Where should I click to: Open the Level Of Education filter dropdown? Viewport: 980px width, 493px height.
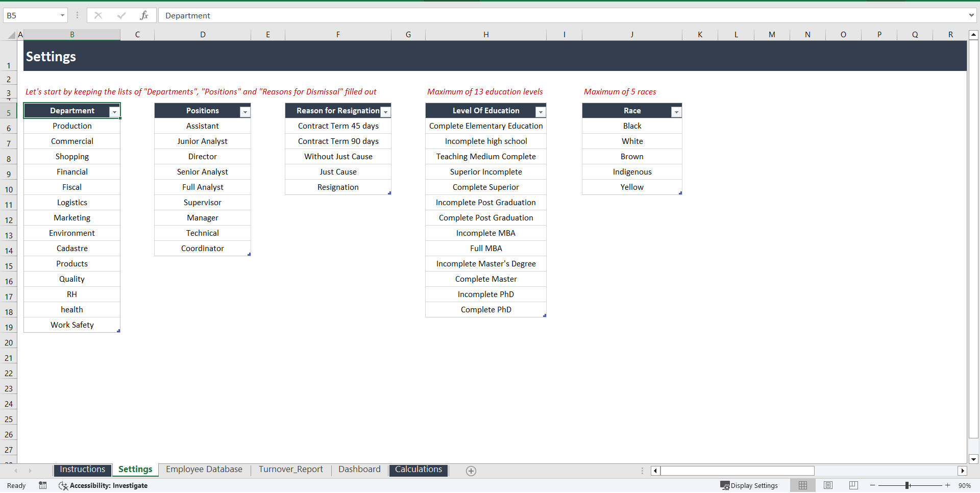point(540,111)
